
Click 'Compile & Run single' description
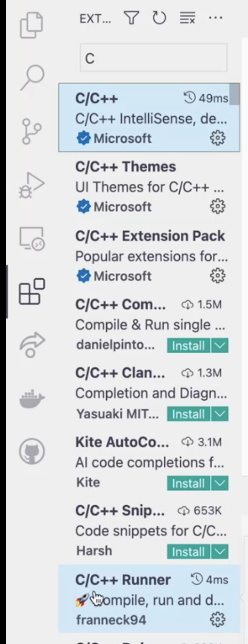150,325
